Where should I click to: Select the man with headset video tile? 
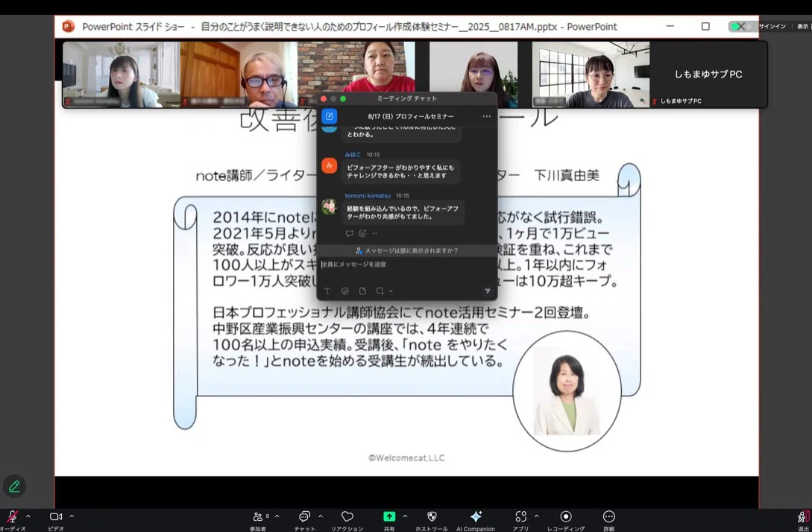coord(239,75)
